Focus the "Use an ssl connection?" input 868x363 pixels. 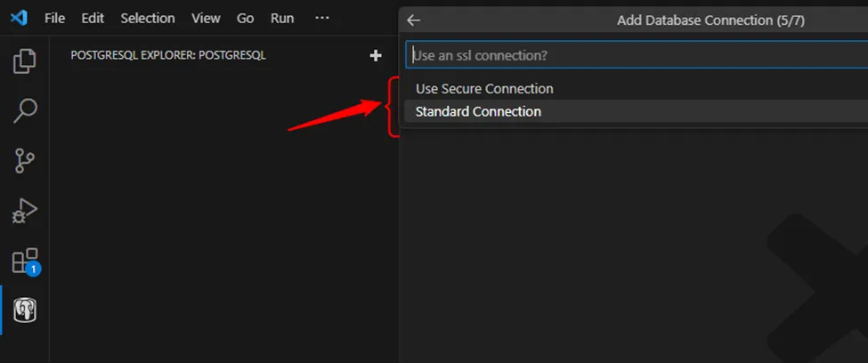637,55
